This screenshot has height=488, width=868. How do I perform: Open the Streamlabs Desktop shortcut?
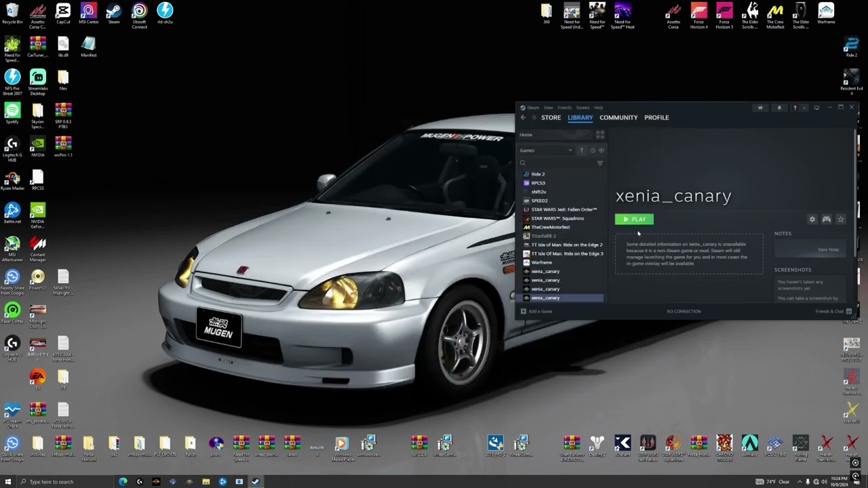(x=37, y=82)
